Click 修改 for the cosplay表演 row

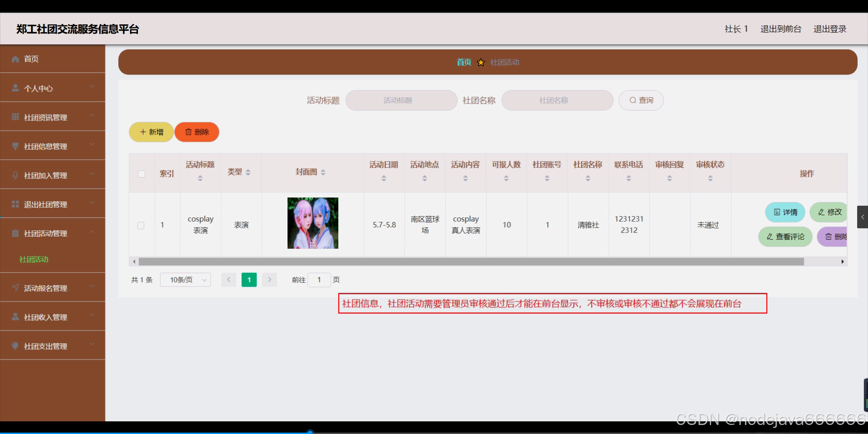(x=829, y=212)
